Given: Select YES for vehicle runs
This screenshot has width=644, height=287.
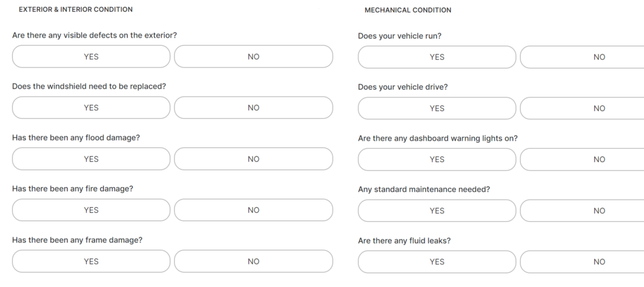Looking at the screenshot, I should [437, 57].
